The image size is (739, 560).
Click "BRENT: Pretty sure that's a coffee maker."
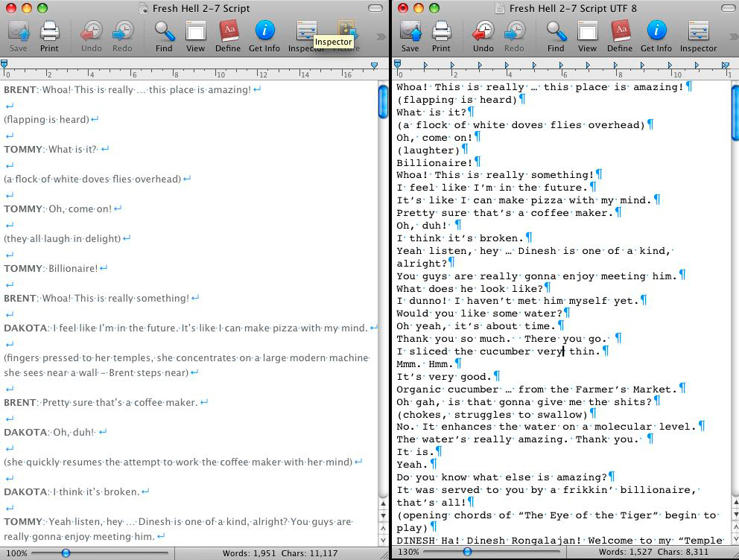point(101,403)
